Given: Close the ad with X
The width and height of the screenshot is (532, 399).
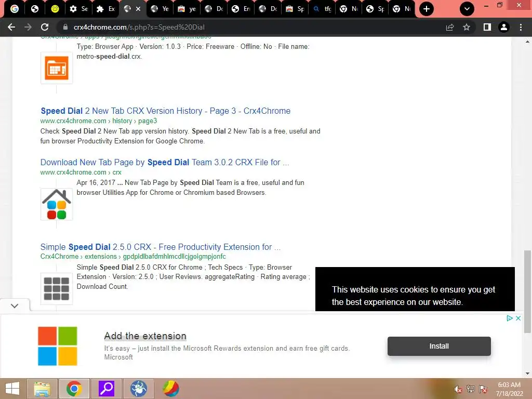Looking at the screenshot, I should coord(518,318).
